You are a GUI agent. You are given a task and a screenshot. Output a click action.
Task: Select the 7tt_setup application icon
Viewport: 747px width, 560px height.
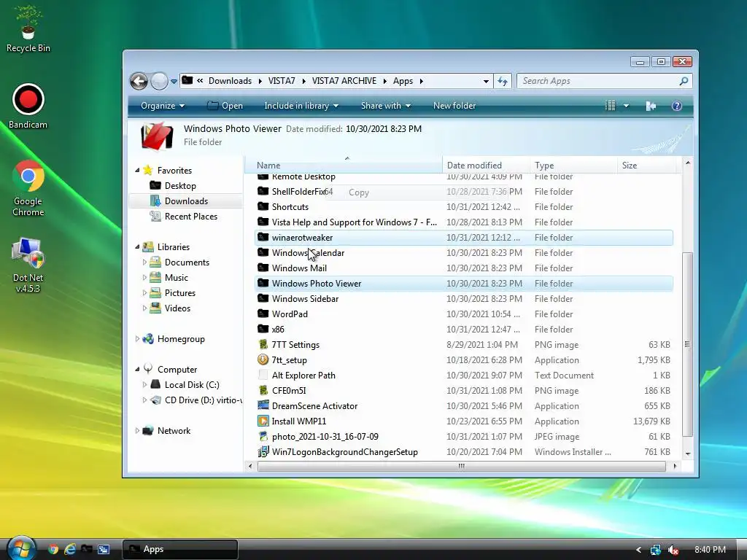click(263, 359)
